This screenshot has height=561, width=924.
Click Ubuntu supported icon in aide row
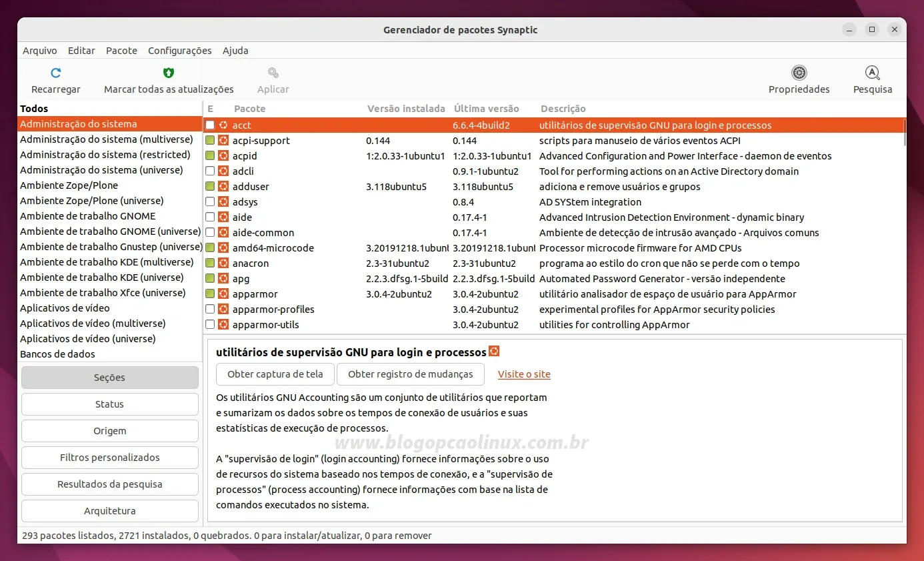223,217
